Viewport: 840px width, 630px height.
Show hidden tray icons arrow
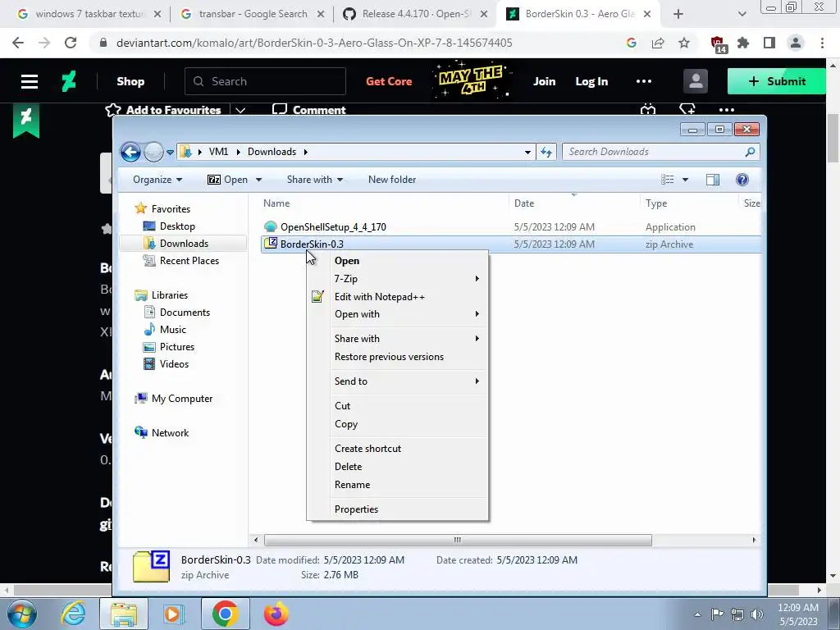697,614
